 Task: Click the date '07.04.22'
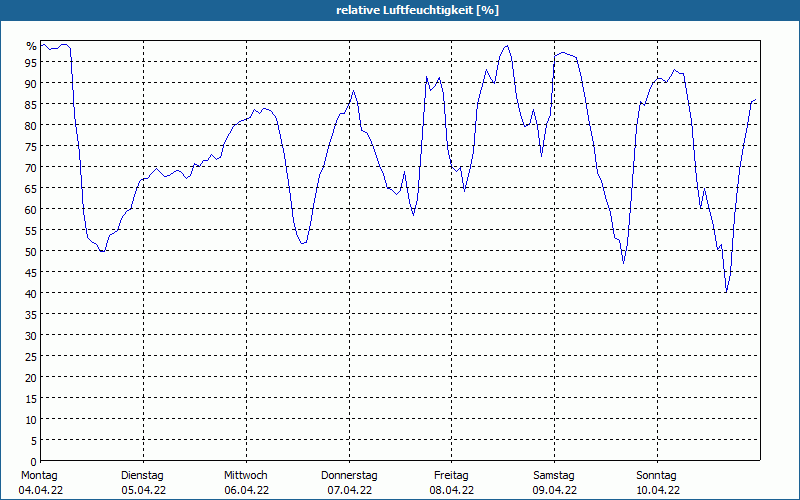click(x=349, y=490)
